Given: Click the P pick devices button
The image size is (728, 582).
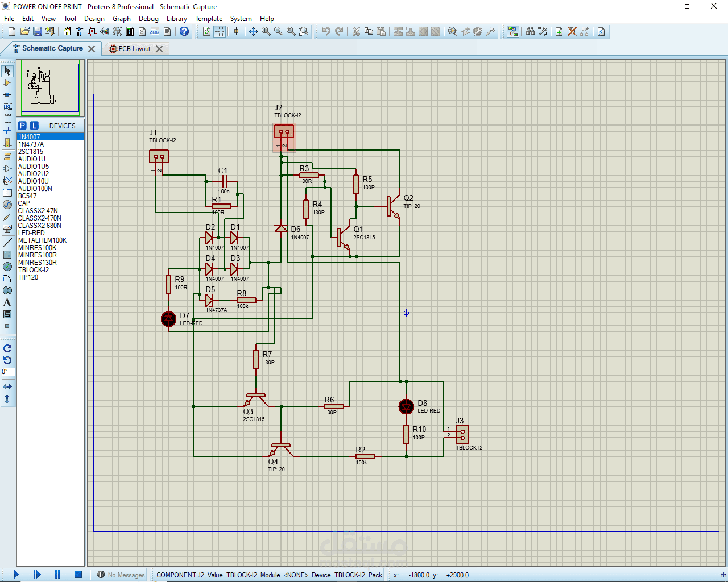Looking at the screenshot, I should (x=22, y=126).
